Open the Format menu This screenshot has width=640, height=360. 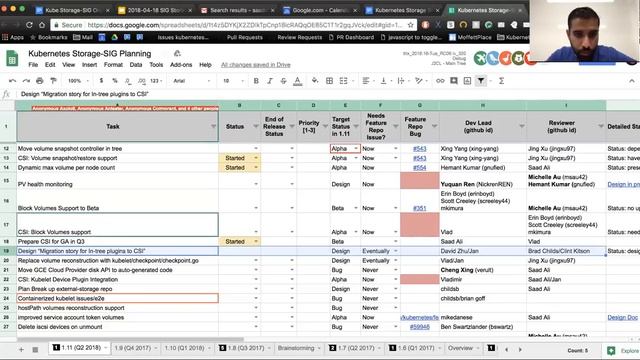(113, 64)
